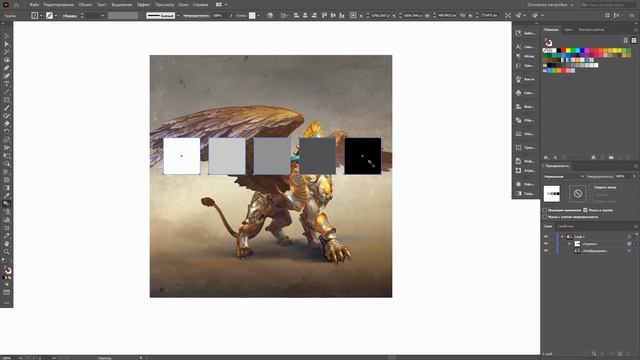Toggle Маска с учетом непрозрачности checkbox
This screenshot has width=640, height=360.
[x=545, y=217]
